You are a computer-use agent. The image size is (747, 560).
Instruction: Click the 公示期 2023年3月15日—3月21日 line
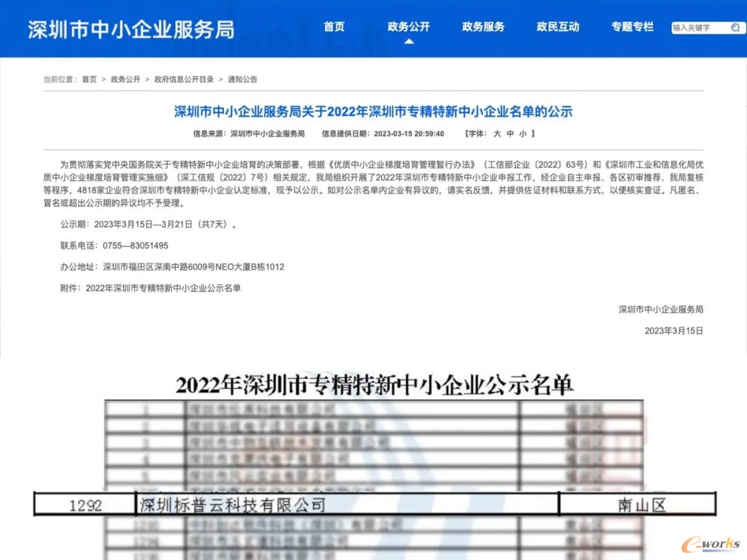click(x=149, y=224)
